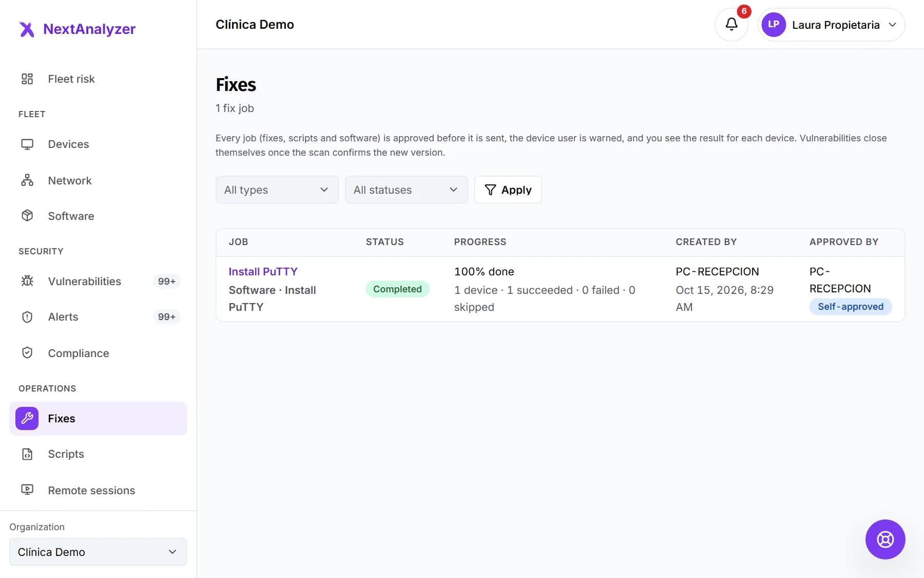This screenshot has height=578, width=924.
Task: Click the Devices monitor icon
Action: pyautogui.click(x=27, y=144)
